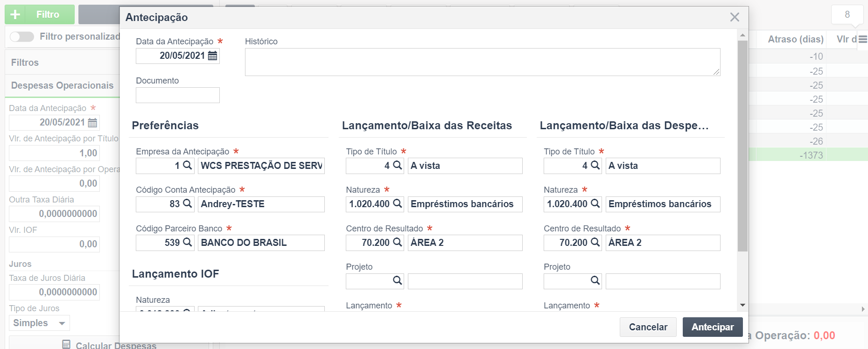Click Despesas A vista description field
The height and width of the screenshot is (349, 868).
tap(663, 166)
